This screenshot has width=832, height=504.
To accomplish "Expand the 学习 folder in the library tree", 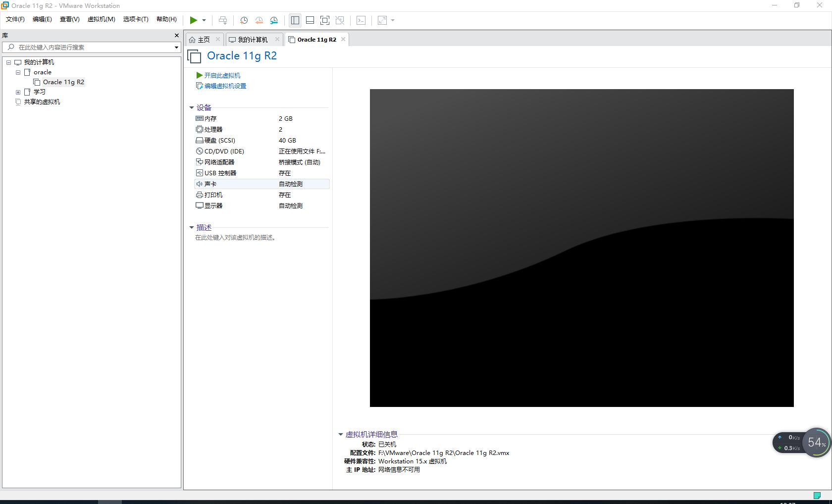I will [18, 92].
